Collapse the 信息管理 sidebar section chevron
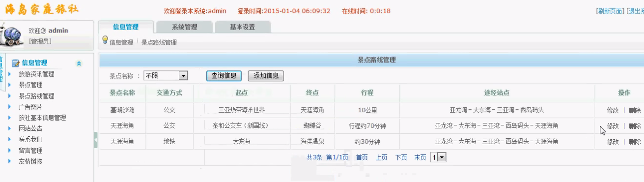The height and width of the screenshot is (182, 644). 79,63
